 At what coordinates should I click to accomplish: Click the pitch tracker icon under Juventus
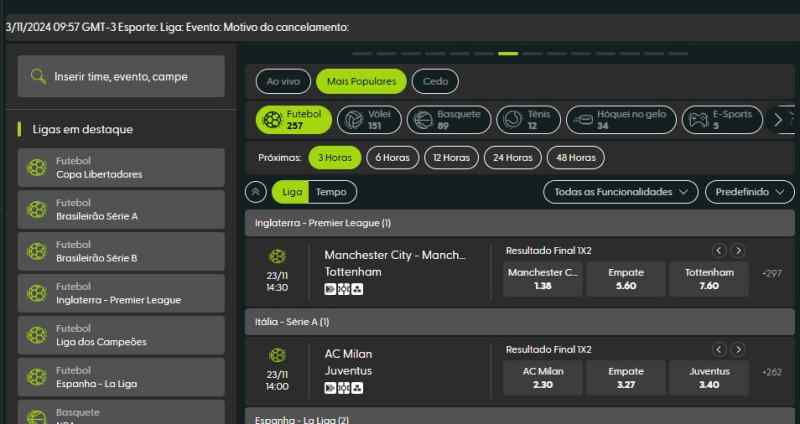pyautogui.click(x=344, y=388)
